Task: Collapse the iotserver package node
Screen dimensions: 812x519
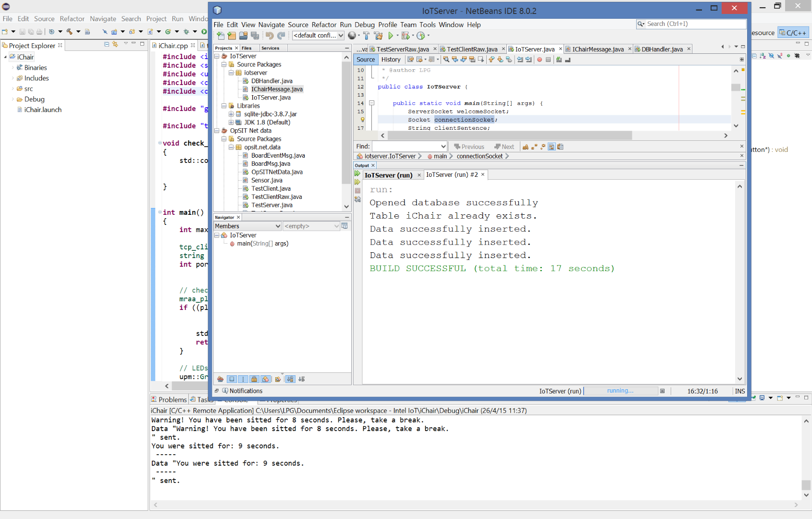Action: (x=231, y=73)
